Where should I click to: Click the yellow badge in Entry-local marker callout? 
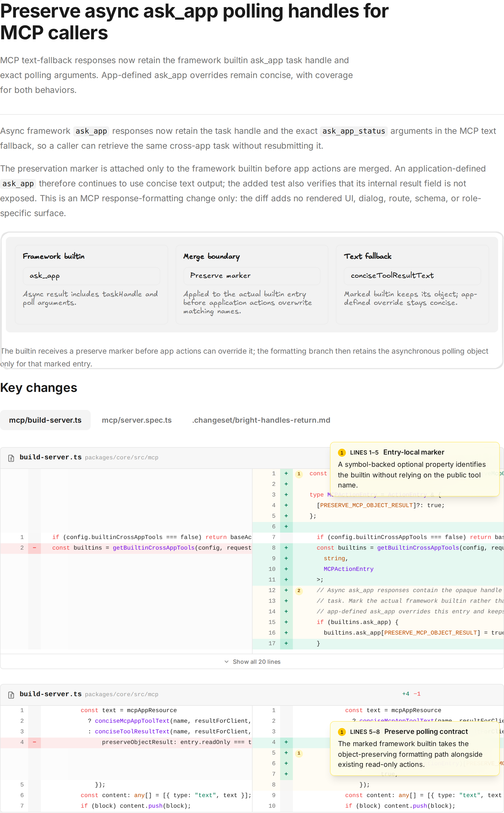[342, 453]
